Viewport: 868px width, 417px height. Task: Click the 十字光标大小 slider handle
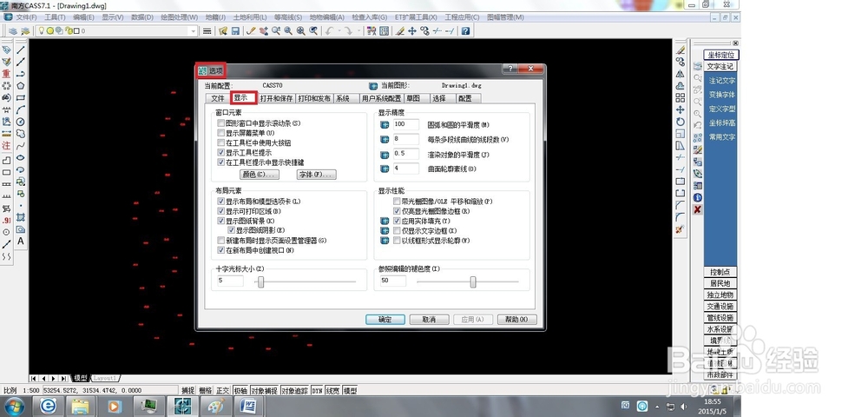click(x=260, y=281)
